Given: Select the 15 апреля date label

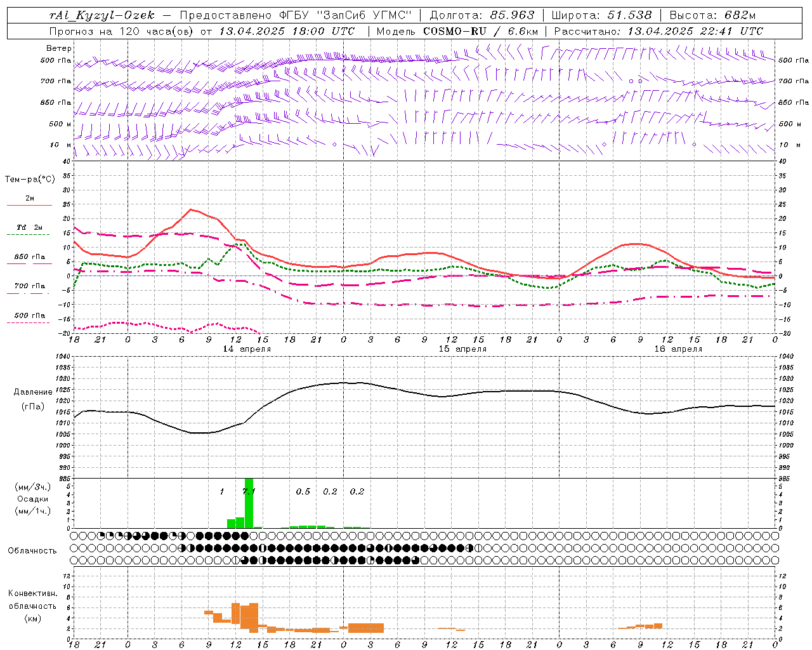Looking at the screenshot, I should coord(462,349).
